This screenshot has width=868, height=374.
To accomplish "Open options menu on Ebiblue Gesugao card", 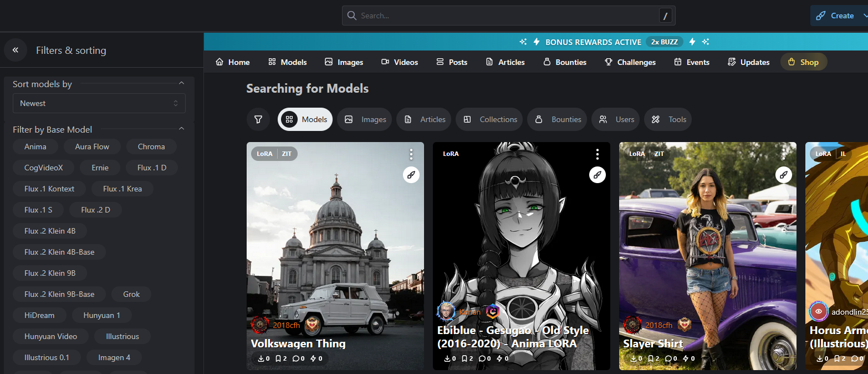I will [597, 154].
